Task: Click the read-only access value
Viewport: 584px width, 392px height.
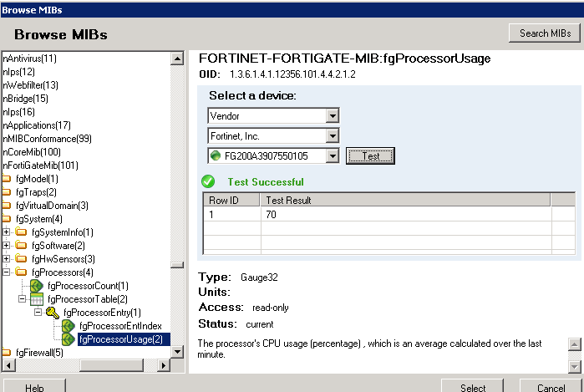Action: click(271, 308)
